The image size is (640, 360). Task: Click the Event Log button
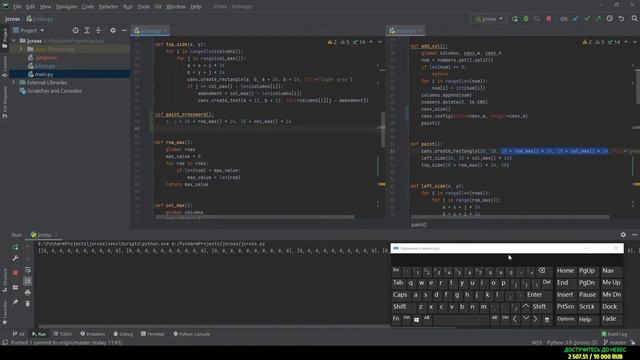tap(614, 334)
